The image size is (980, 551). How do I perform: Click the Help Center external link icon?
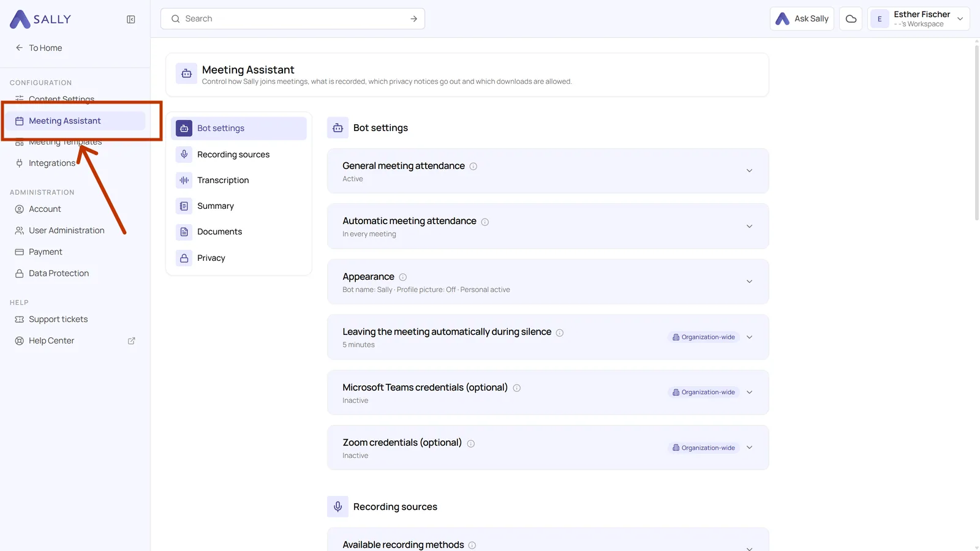pyautogui.click(x=131, y=341)
